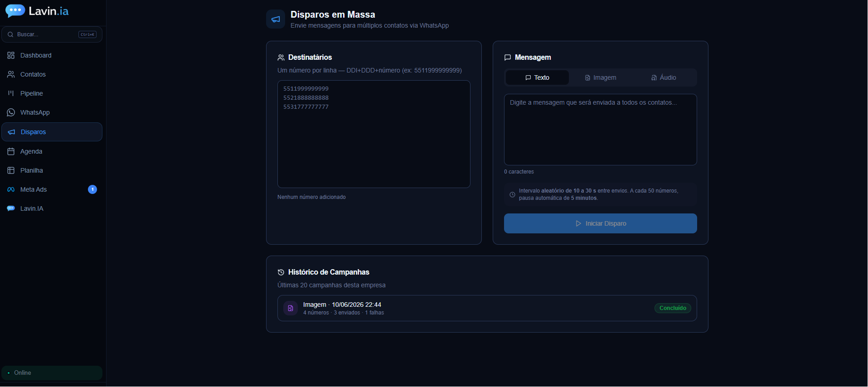Image resolution: width=868 pixels, height=387 pixels.
Task: Click the Disparos em Massa heading
Action: pyautogui.click(x=333, y=15)
